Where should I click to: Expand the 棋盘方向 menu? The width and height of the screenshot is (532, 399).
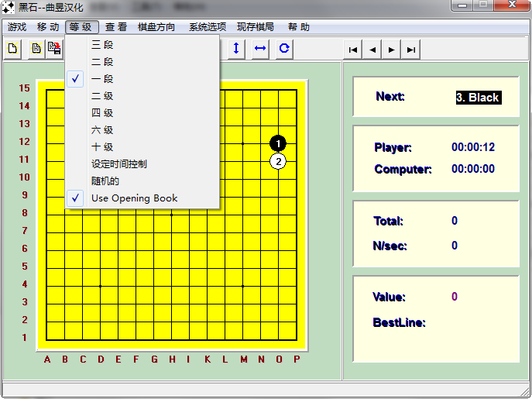156,27
